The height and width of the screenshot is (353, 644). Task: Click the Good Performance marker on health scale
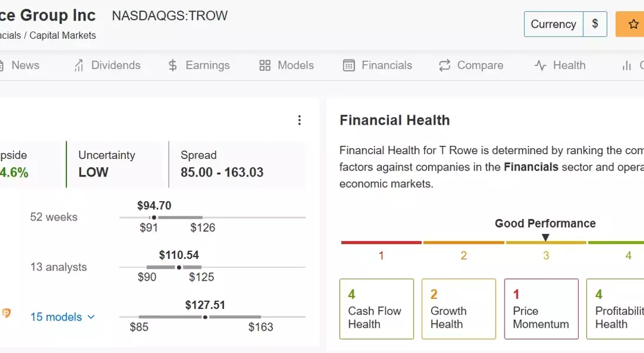click(x=546, y=238)
